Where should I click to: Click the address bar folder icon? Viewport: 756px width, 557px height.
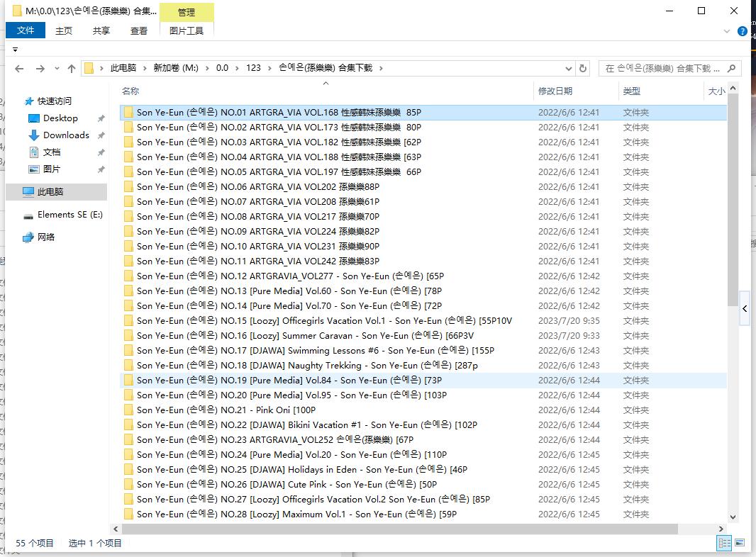(89, 68)
